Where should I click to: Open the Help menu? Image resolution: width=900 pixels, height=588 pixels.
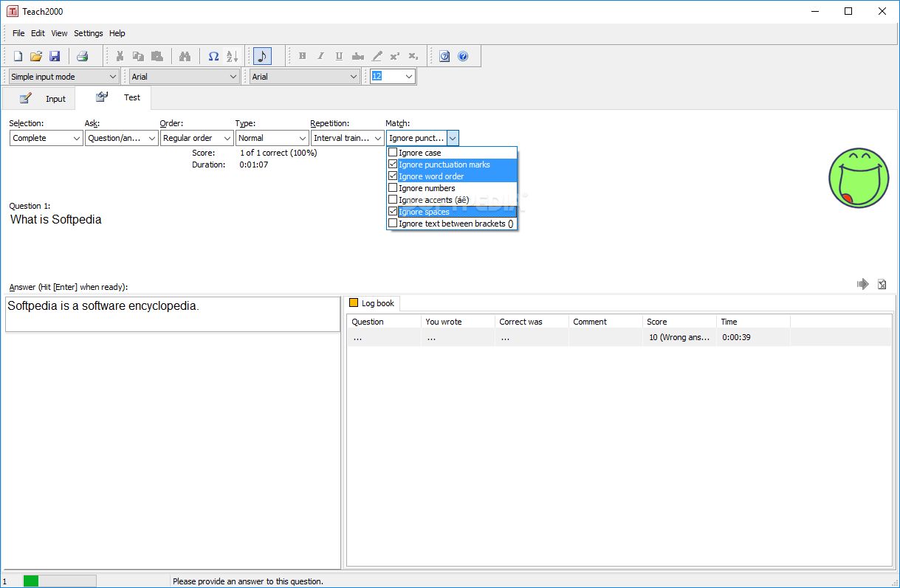click(x=117, y=33)
